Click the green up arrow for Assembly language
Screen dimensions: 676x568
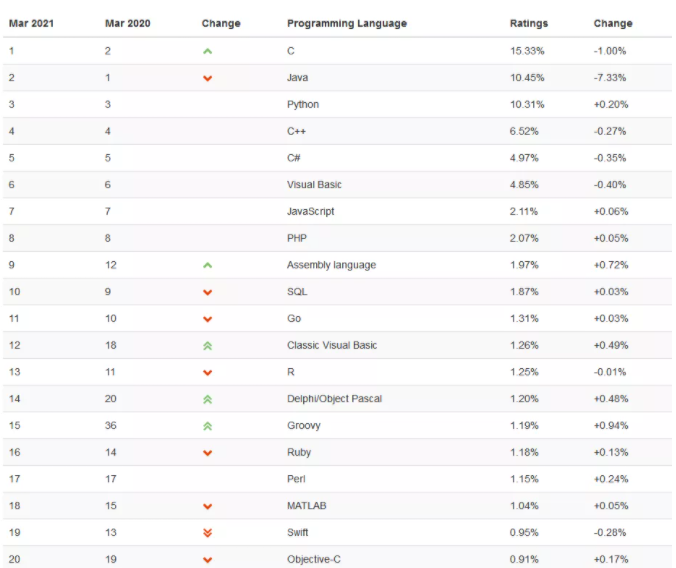(207, 265)
